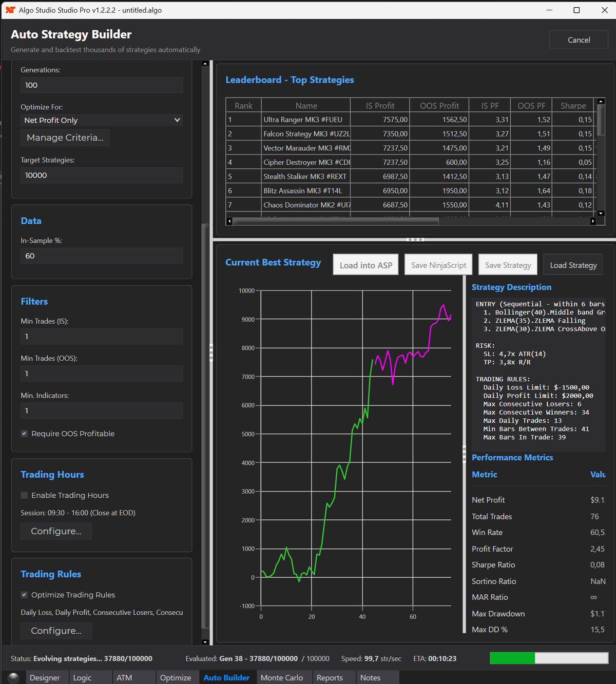Viewport: 616px width, 684px height.
Task: Toggle Optimize Trading Rules checkbox
Action: [24, 595]
